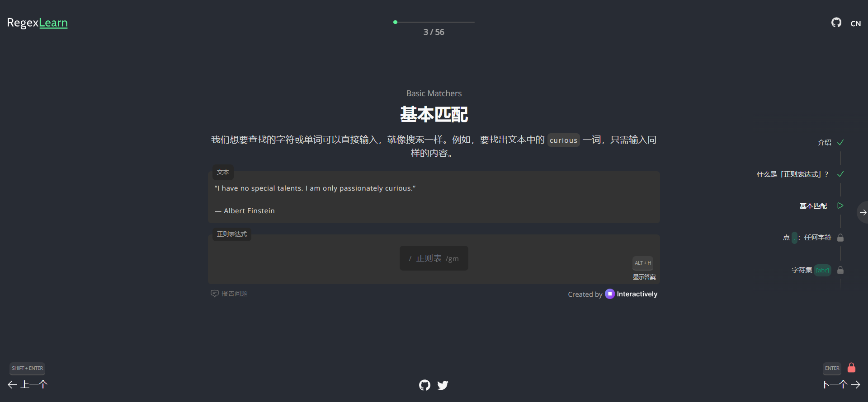Click green play icon beside 基本匹配
This screenshot has height=402, width=868.
(x=840, y=206)
